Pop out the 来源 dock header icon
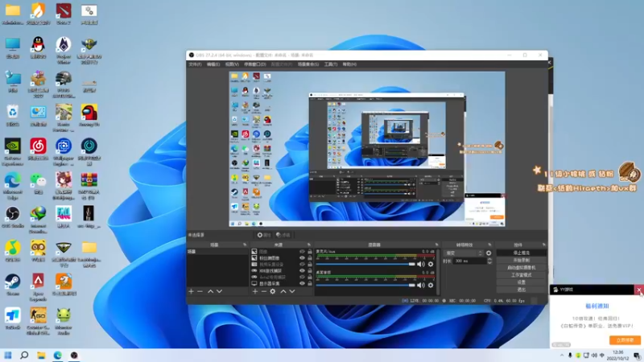644x362 pixels. [x=309, y=245]
